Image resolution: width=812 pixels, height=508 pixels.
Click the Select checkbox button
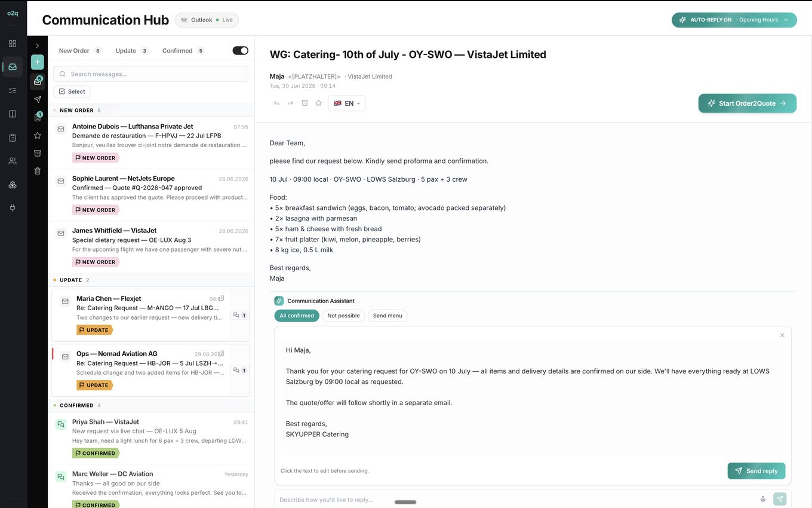pyautogui.click(x=72, y=91)
